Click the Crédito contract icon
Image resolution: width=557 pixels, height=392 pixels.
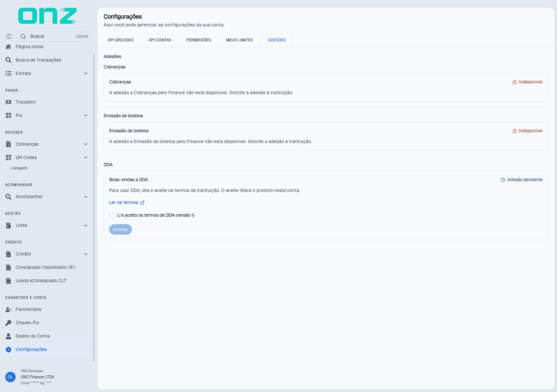coord(8,254)
